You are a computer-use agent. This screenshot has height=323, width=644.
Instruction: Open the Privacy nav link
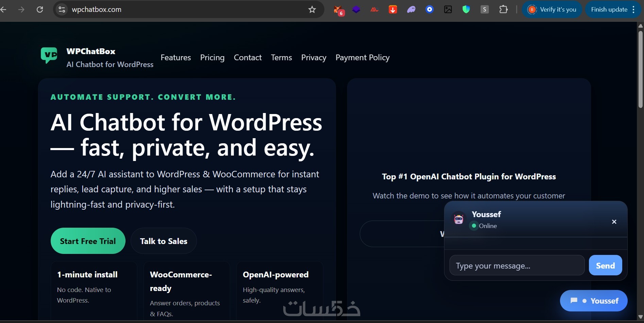pos(313,58)
